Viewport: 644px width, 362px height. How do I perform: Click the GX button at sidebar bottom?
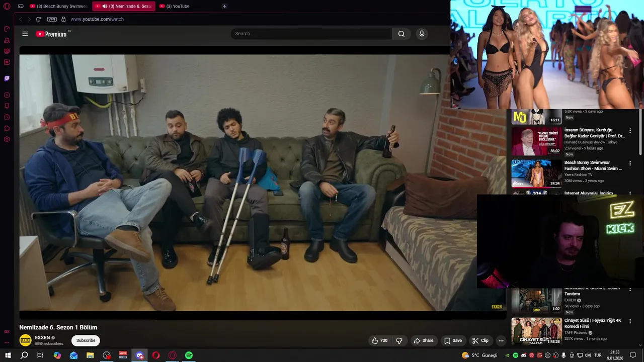pyautogui.click(x=7, y=332)
